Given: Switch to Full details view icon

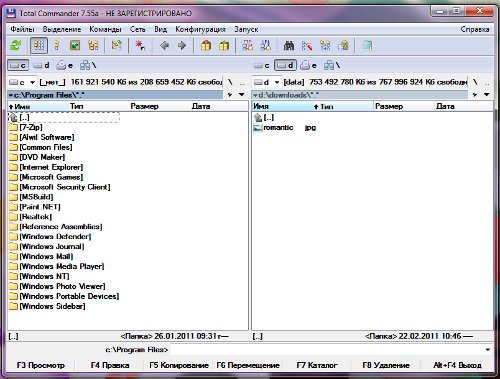Looking at the screenshot, I should click(57, 45).
